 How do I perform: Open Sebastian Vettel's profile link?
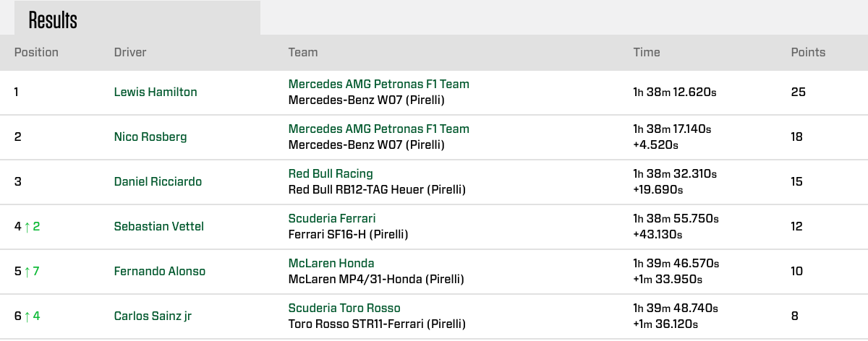[159, 226]
